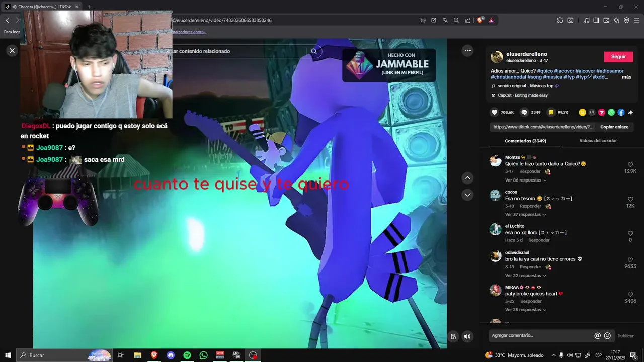Open the browser extensions puzzle icon
The height and width of the screenshot is (362, 644).
pos(560,20)
